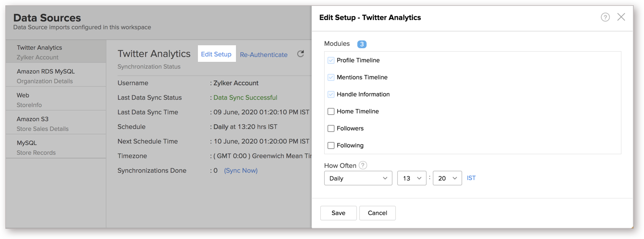This screenshot has width=644, height=239.
Task: Tick the Following module checkbox
Action: point(331,146)
